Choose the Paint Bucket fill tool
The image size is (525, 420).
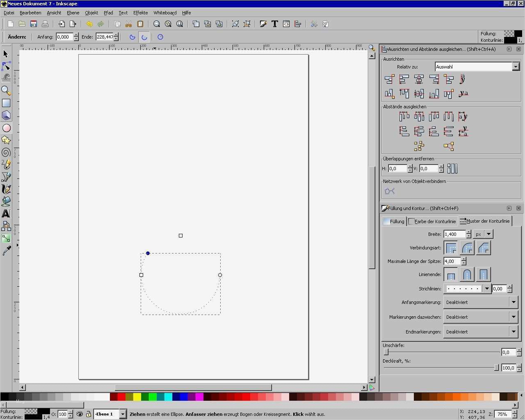click(x=6, y=201)
